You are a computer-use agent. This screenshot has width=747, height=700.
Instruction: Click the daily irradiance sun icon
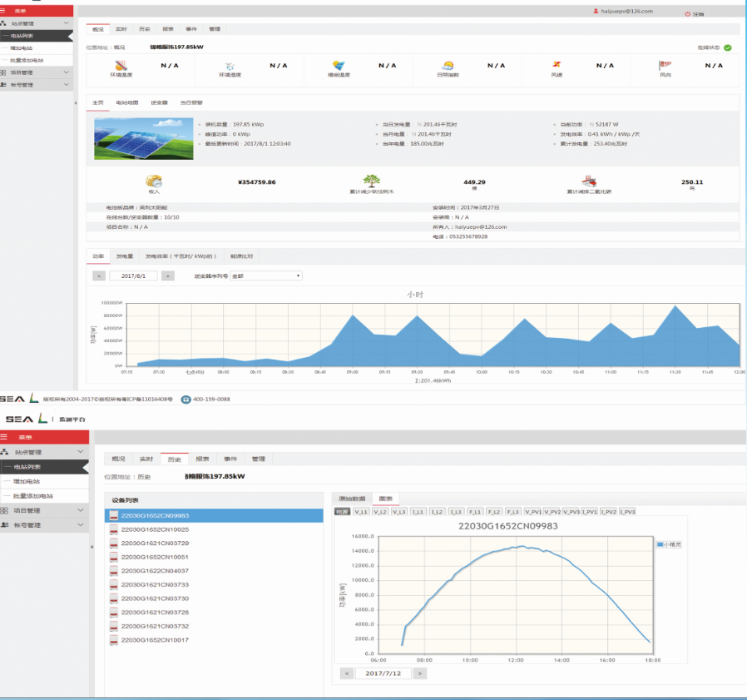[x=448, y=66]
